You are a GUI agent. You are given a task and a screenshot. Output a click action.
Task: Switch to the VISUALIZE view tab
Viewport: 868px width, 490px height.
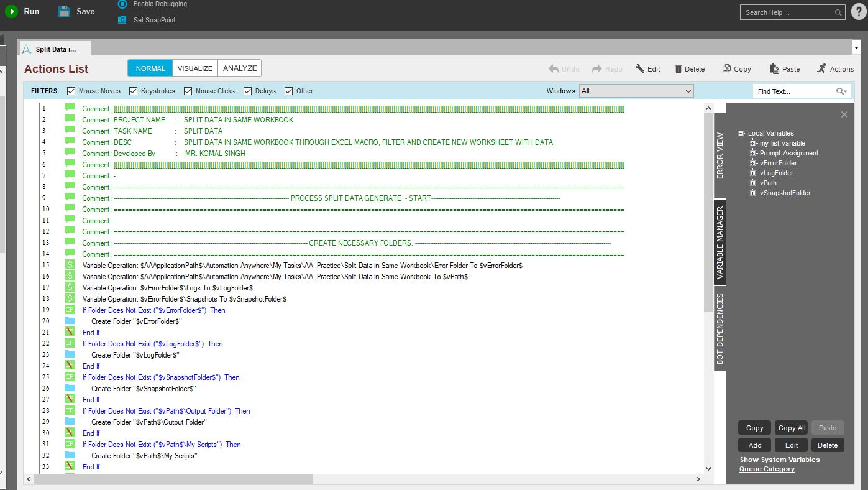(x=195, y=68)
